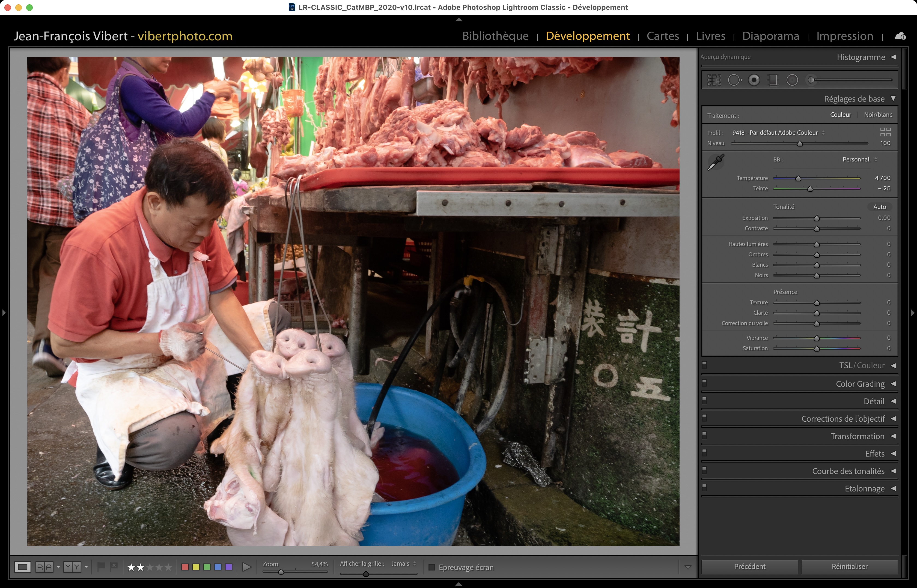This screenshot has width=917, height=588.
Task: Select the Graduated filter tool
Action: tap(773, 80)
